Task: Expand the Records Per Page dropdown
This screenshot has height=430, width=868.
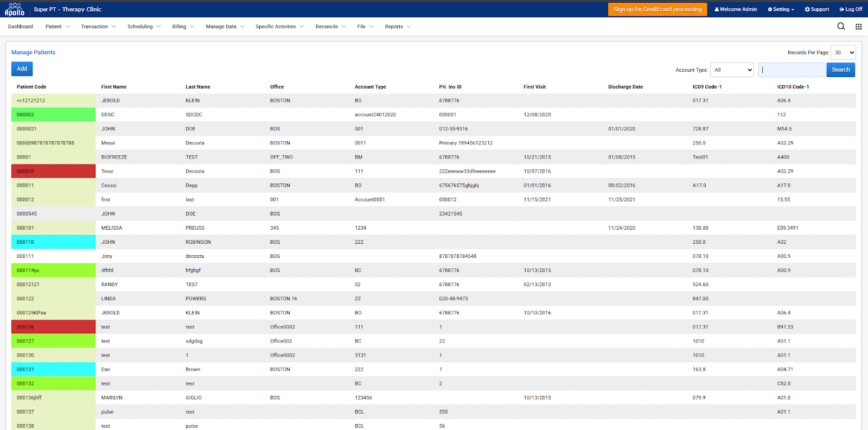Action: (843, 53)
